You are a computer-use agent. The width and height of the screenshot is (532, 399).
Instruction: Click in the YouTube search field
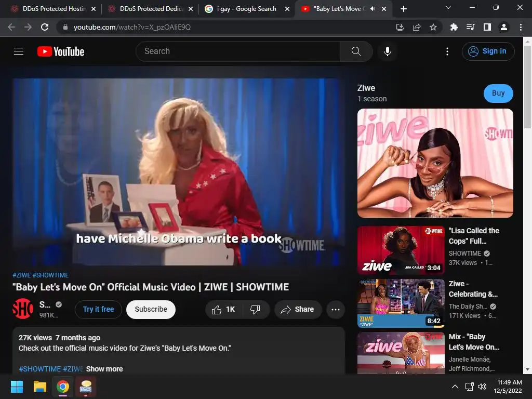237,51
